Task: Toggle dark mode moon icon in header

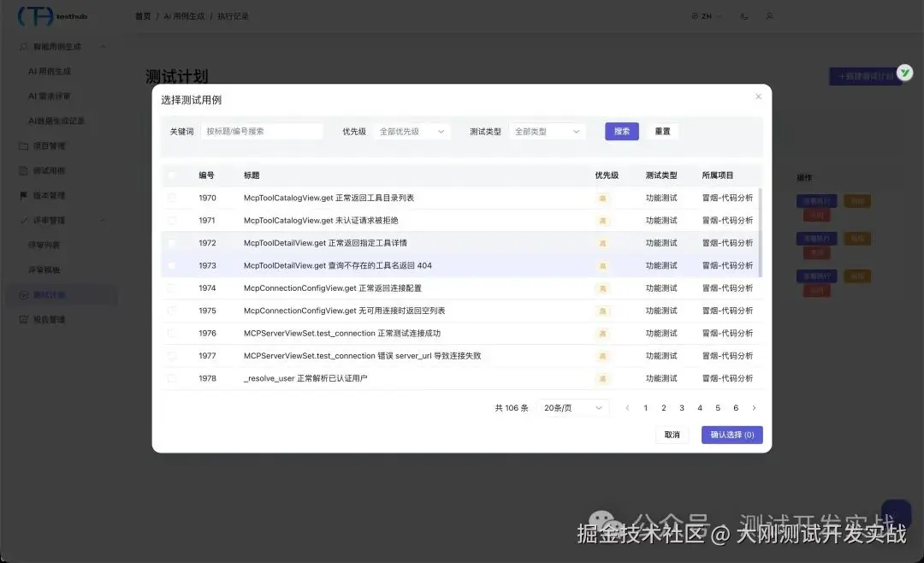Action: [744, 16]
